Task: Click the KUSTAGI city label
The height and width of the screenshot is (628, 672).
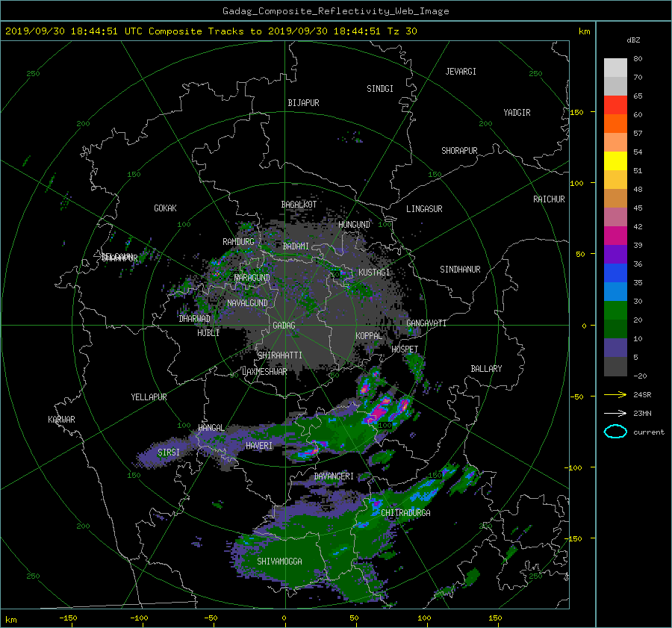Action: (374, 273)
